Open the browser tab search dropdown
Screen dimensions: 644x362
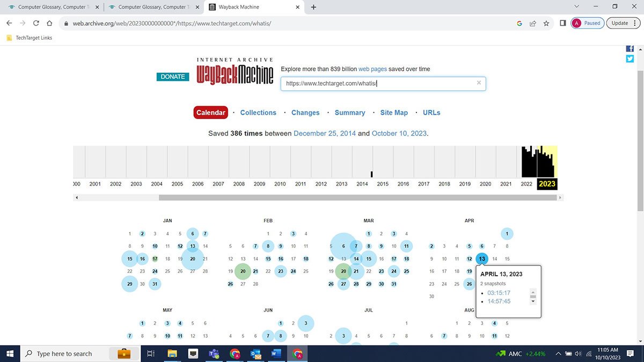576,6
